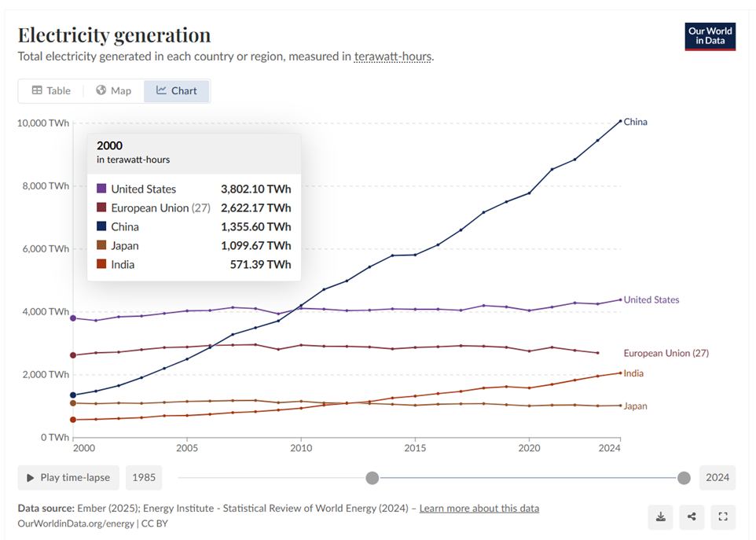Click the 1985 start year label
This screenshot has width=756, height=540.
coord(144,478)
